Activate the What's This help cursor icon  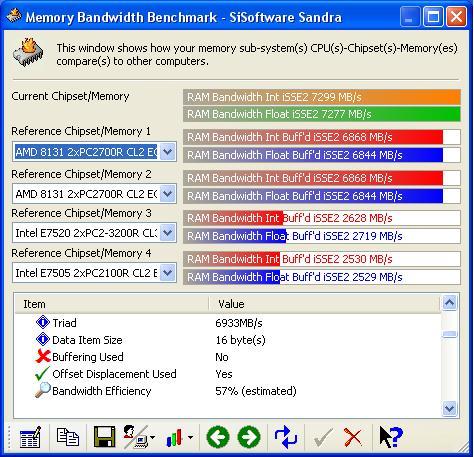pos(391,437)
